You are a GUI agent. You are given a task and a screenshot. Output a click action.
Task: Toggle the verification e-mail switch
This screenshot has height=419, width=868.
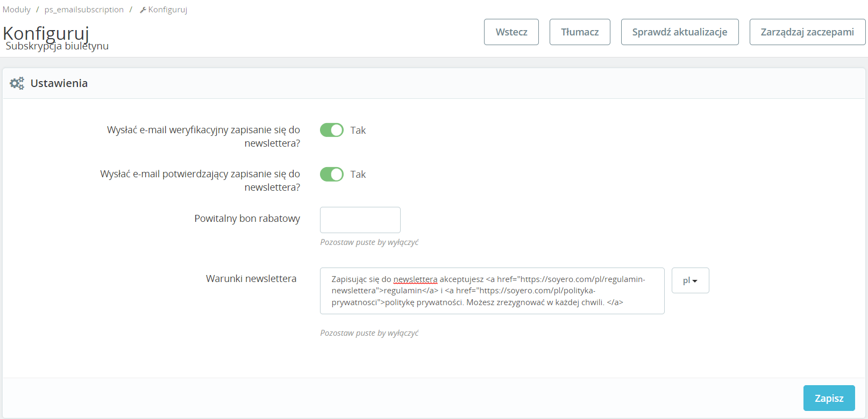pos(331,130)
